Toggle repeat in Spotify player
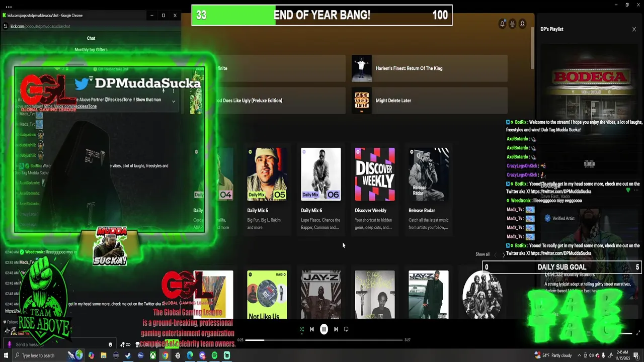Screen dimensions: 644x362 pyautogui.click(x=346, y=329)
